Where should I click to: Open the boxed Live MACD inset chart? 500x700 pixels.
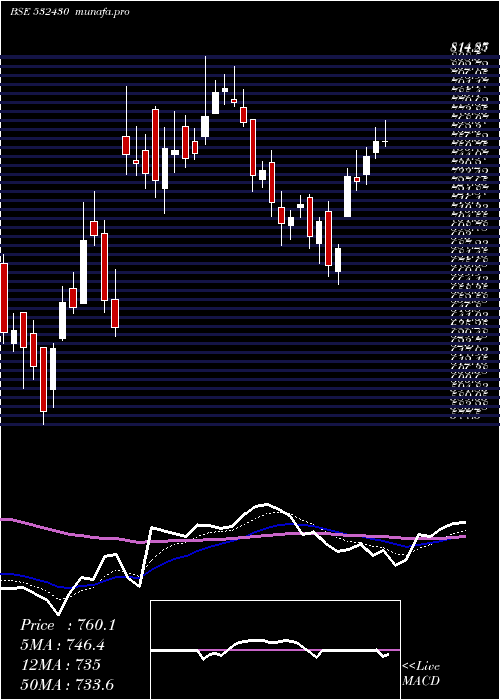(275, 650)
